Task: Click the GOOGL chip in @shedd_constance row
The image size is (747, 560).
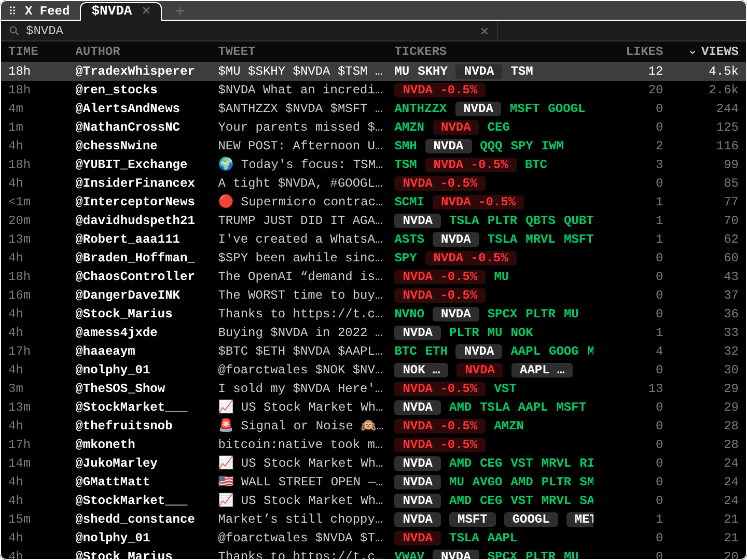Action: pyautogui.click(x=531, y=519)
